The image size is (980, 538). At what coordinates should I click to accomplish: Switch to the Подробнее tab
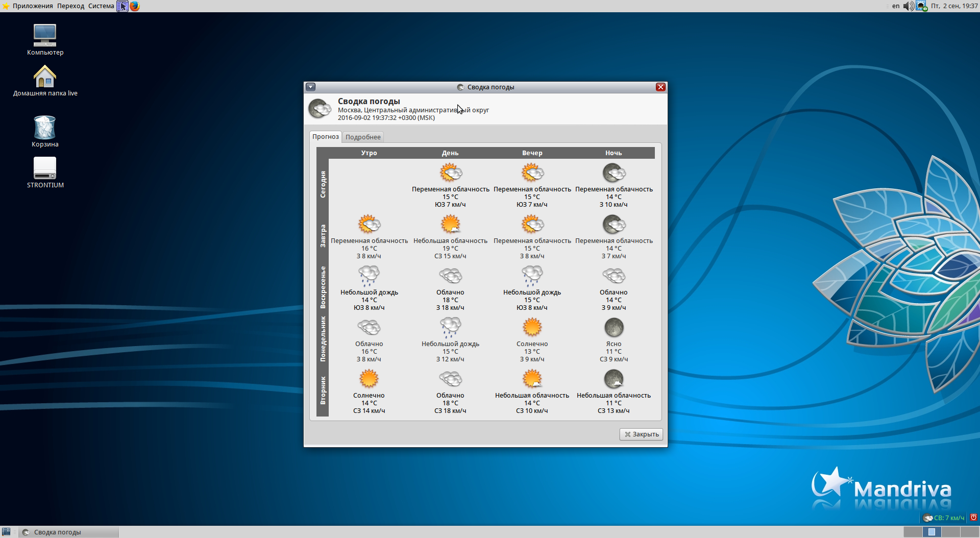pyautogui.click(x=363, y=137)
